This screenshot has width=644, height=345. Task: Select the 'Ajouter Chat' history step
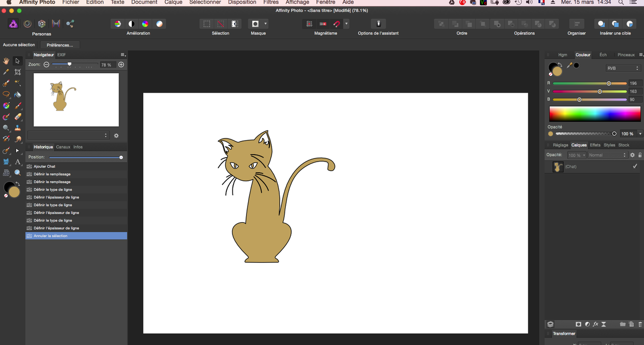click(x=76, y=166)
